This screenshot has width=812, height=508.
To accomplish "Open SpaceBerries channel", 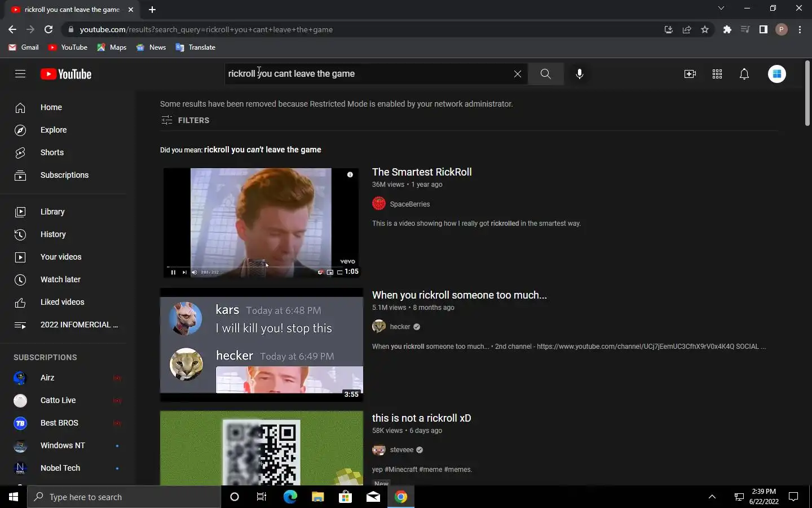I will tap(410, 204).
